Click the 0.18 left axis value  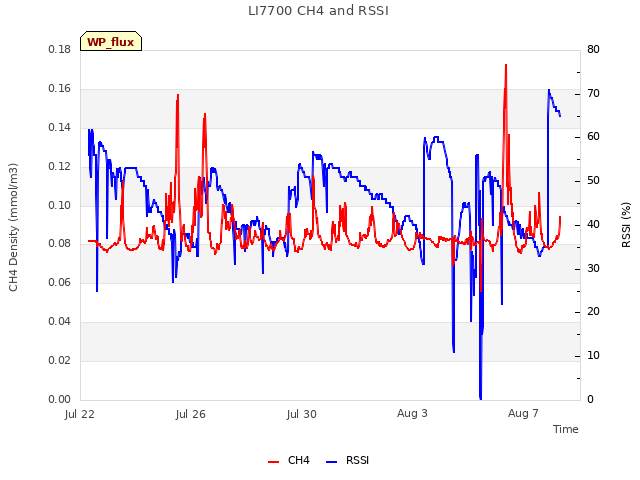(60, 49)
